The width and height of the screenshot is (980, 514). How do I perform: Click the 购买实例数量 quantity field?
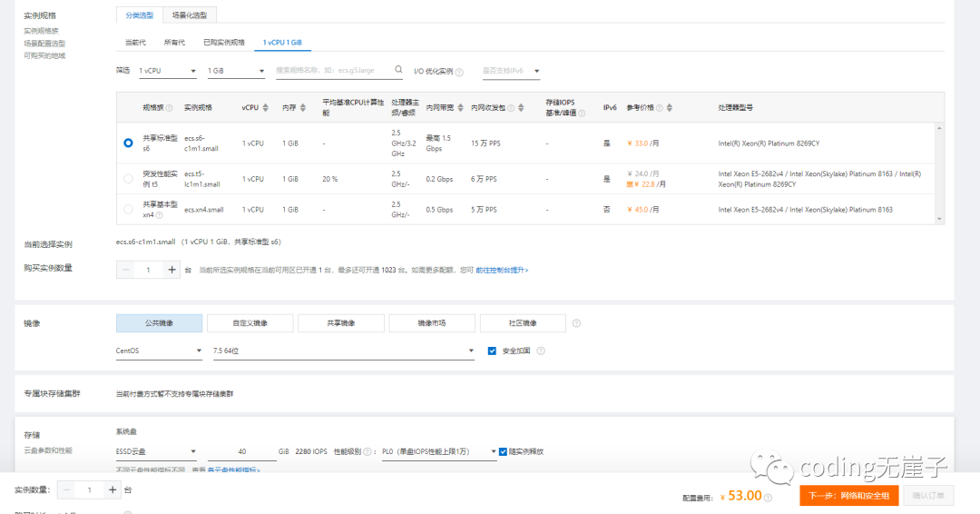(148, 270)
